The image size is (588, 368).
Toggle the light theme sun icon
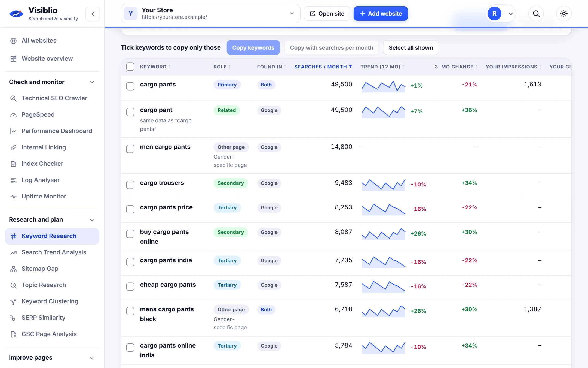(564, 14)
